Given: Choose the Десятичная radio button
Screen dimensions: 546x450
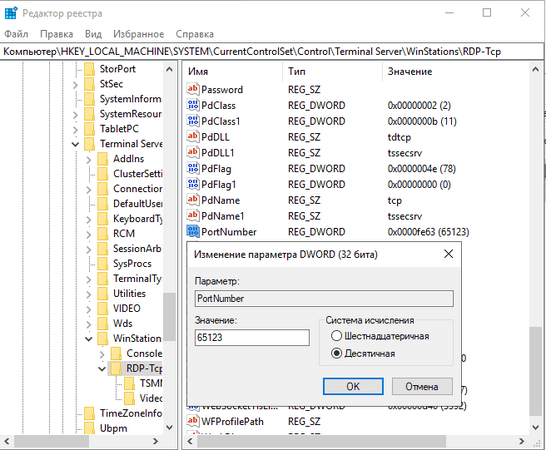Looking at the screenshot, I should (x=336, y=354).
